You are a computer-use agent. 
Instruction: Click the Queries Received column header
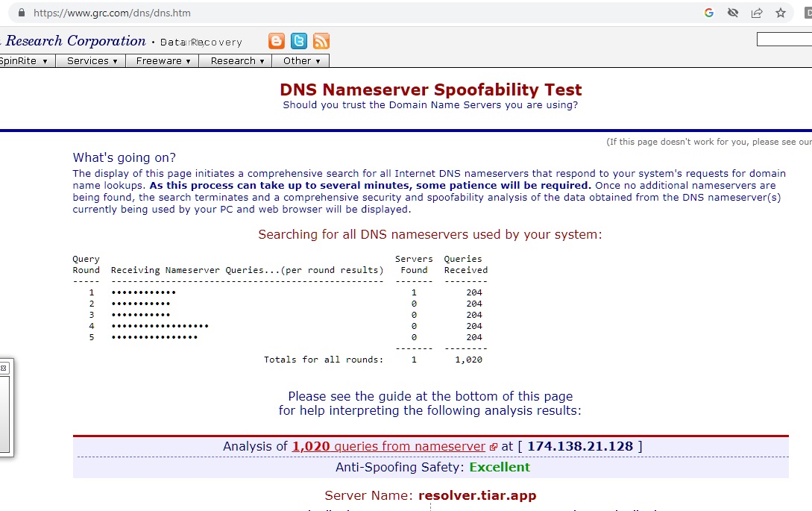465,264
